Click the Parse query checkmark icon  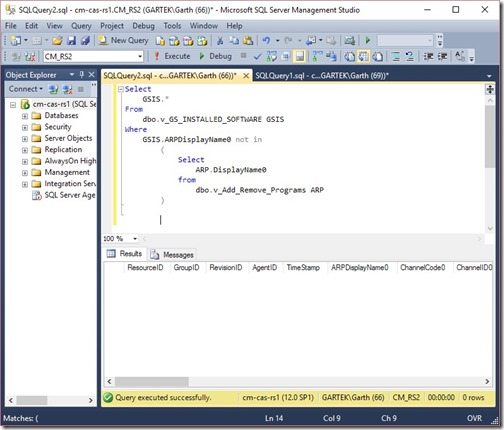257,57
